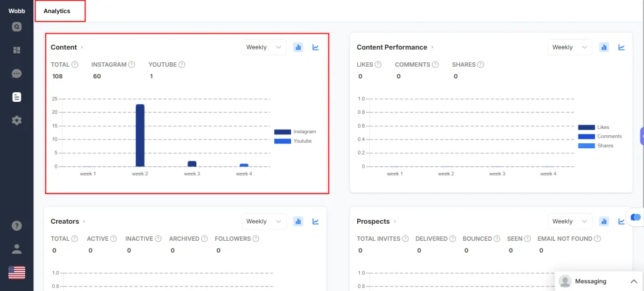Click the Instagram legend color swatch
The height and width of the screenshot is (291, 644).
[282, 132]
